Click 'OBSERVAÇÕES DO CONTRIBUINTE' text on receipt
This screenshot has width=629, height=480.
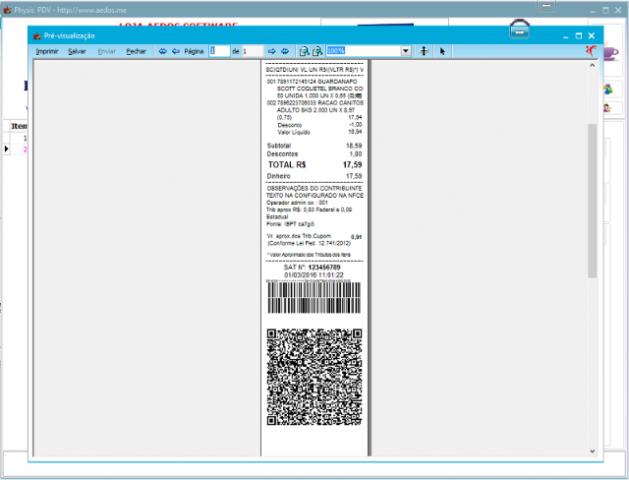pyautogui.click(x=314, y=188)
